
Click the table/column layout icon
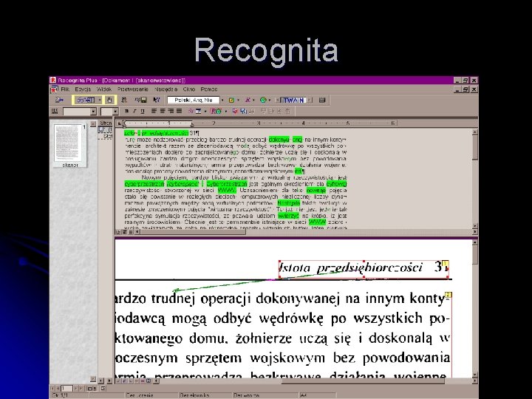(199, 111)
